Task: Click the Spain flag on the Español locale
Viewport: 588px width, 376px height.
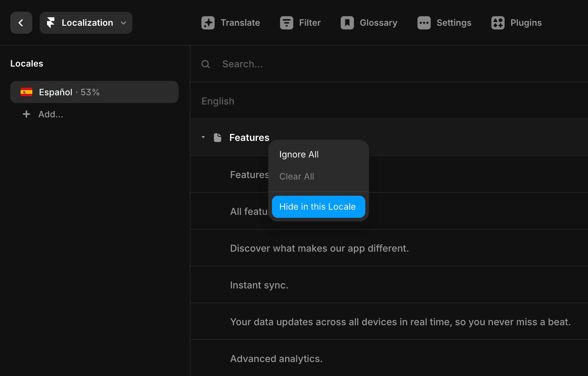Action: click(26, 92)
